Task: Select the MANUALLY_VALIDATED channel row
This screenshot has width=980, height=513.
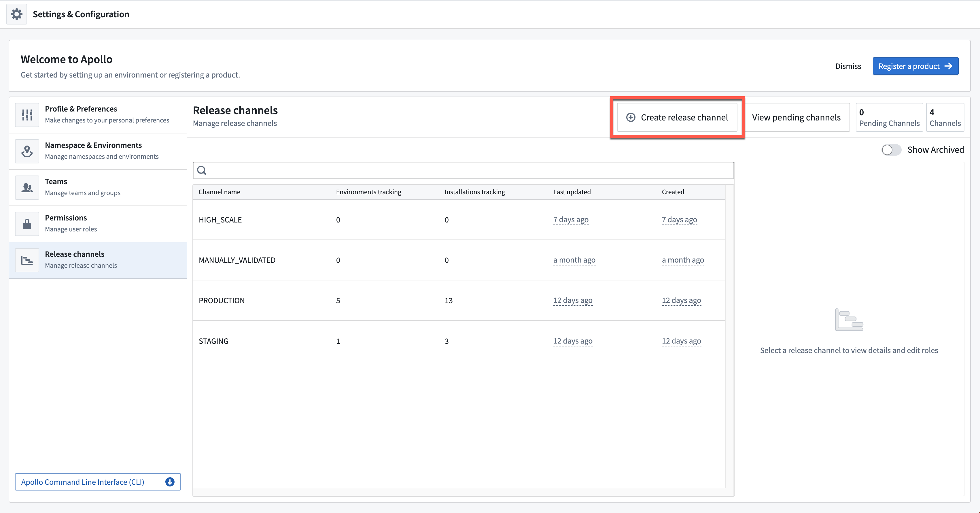Action: coord(459,260)
